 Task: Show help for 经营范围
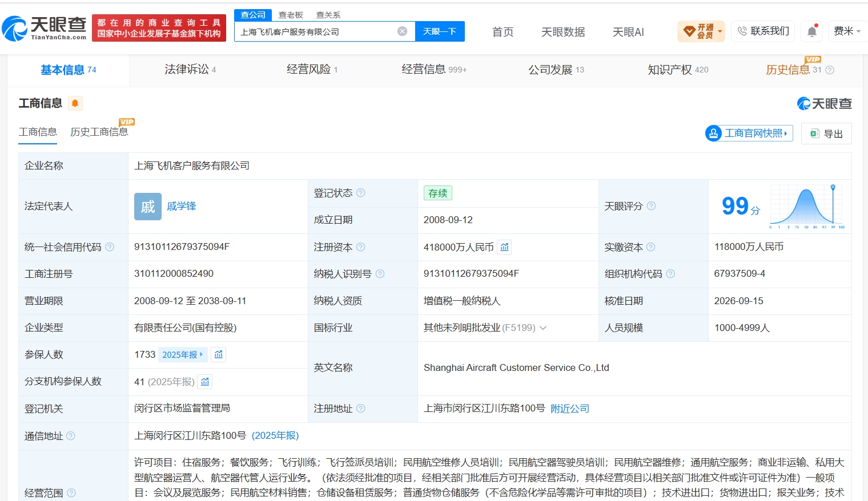(x=71, y=492)
